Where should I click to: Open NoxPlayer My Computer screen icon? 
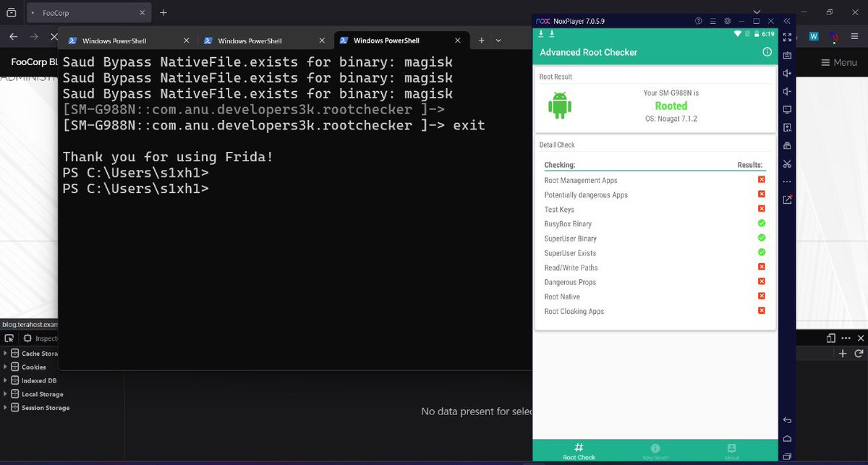(787, 109)
